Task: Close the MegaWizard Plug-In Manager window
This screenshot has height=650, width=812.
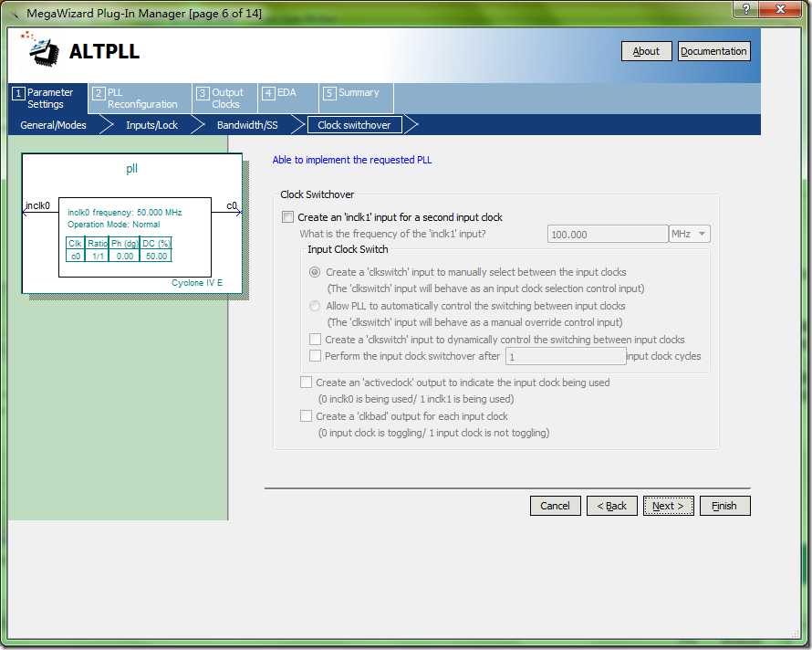Action: point(781,9)
